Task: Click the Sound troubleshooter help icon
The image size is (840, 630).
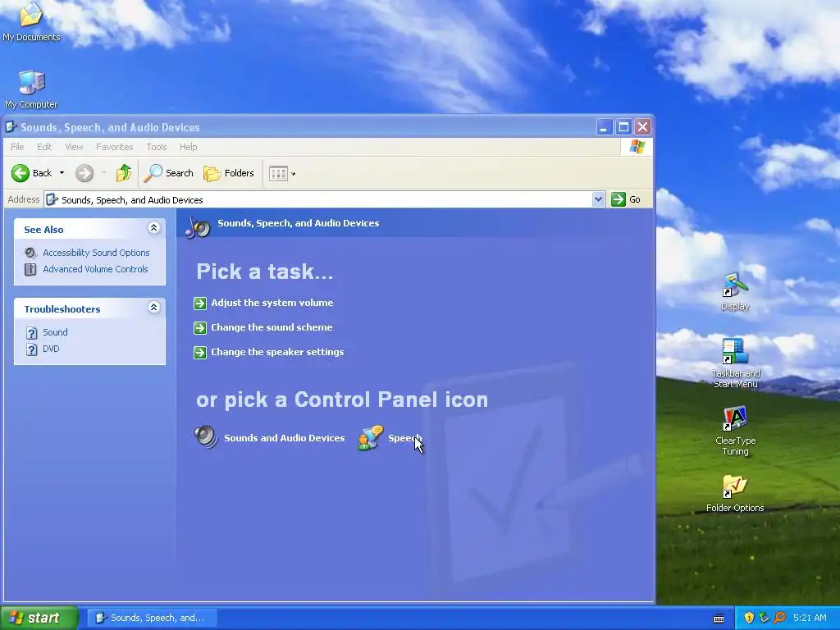Action: tap(32, 333)
